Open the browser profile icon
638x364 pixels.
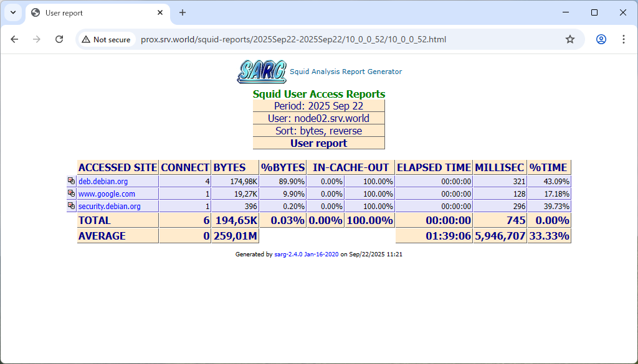tap(601, 39)
